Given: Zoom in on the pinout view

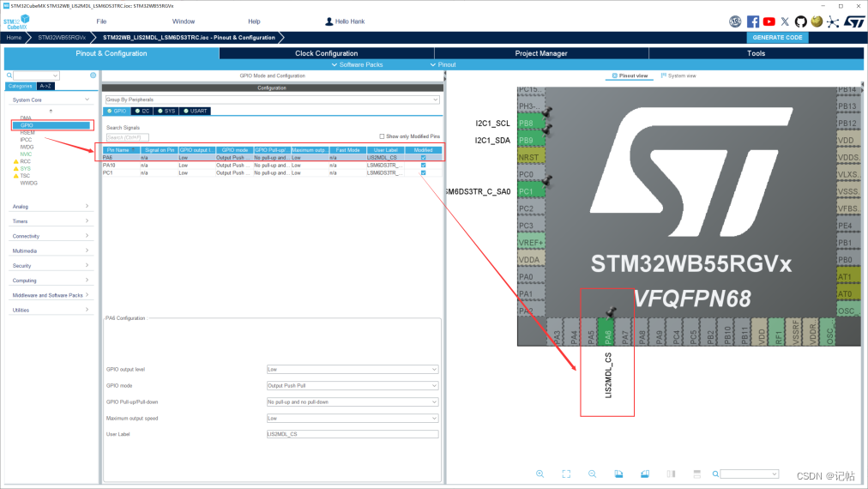Looking at the screenshot, I should [539, 474].
